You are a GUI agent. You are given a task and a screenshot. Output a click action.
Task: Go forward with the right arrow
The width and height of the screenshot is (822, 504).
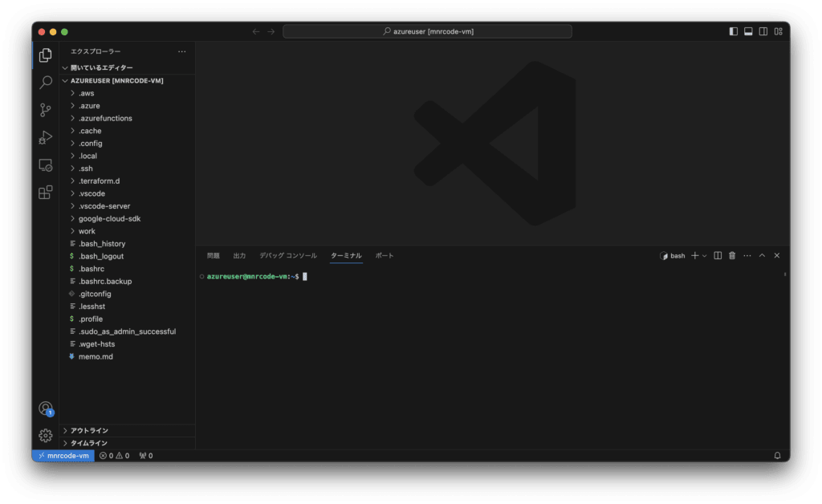[x=271, y=31]
